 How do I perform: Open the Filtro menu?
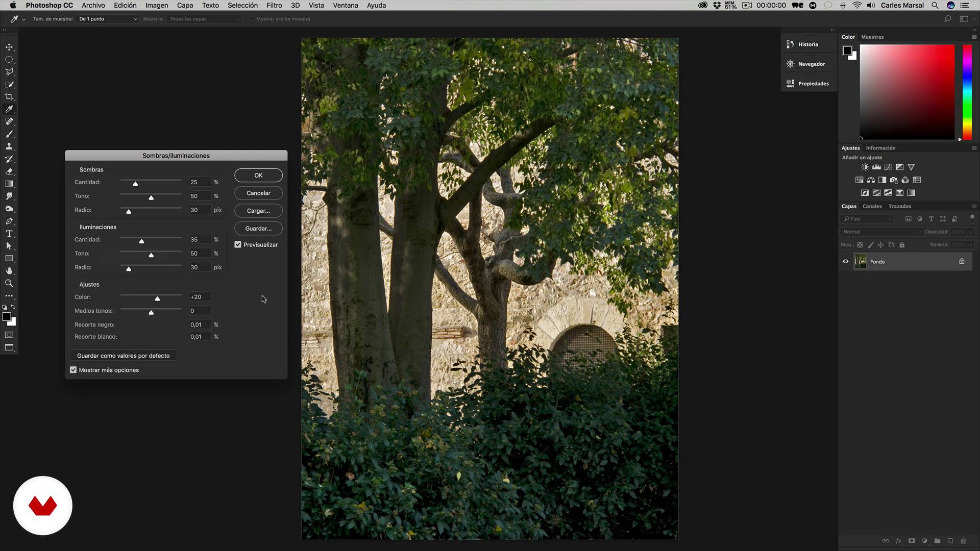(x=274, y=5)
